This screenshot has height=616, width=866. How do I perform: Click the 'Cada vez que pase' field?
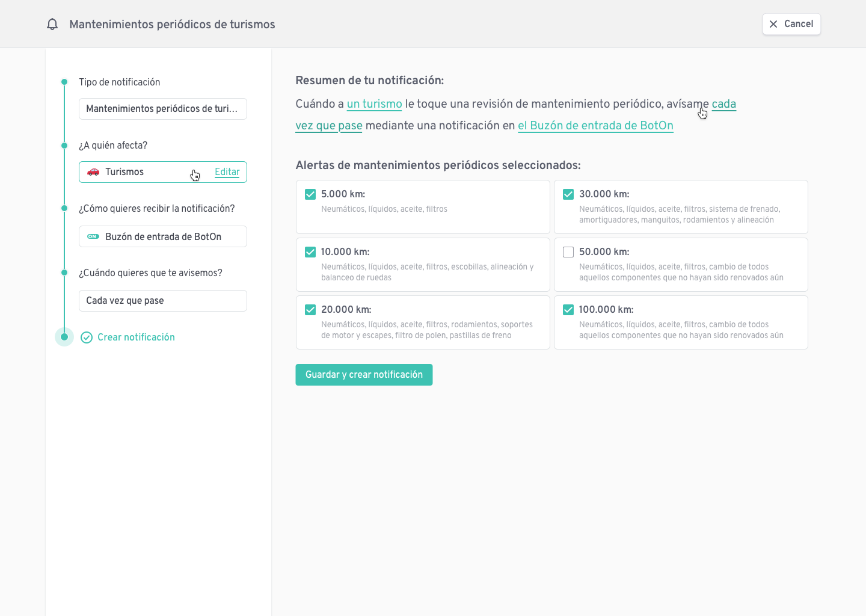point(162,300)
